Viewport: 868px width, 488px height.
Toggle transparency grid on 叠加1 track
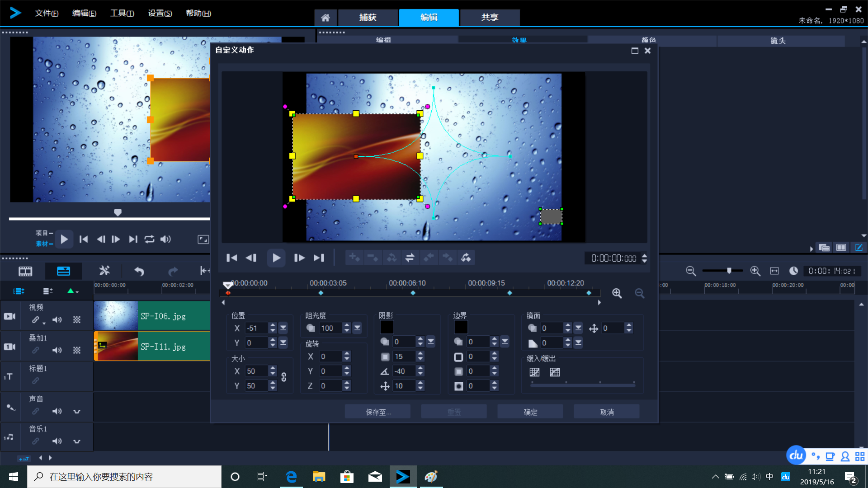pyautogui.click(x=77, y=350)
